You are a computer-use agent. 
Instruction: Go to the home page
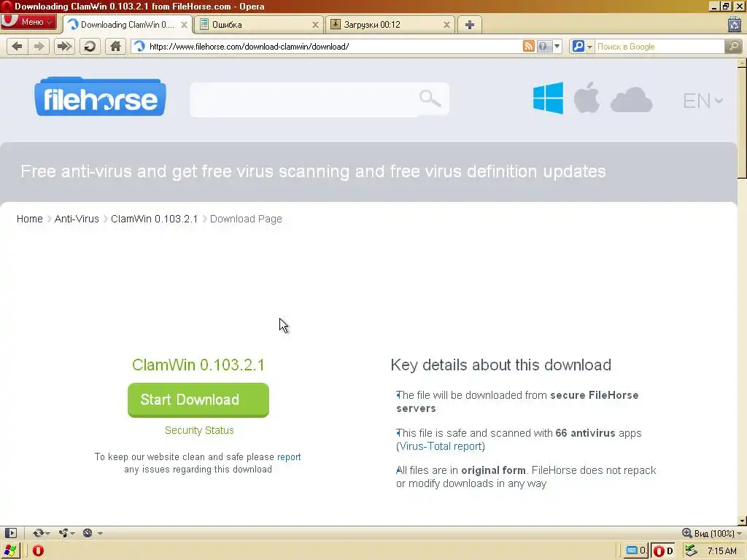[x=115, y=46]
